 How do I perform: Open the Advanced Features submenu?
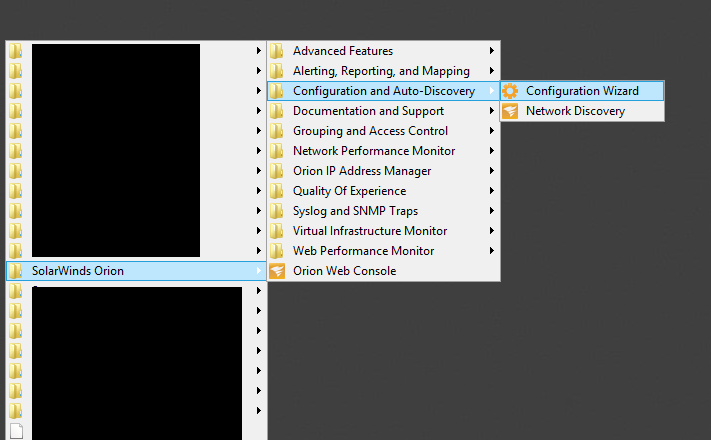click(x=384, y=51)
